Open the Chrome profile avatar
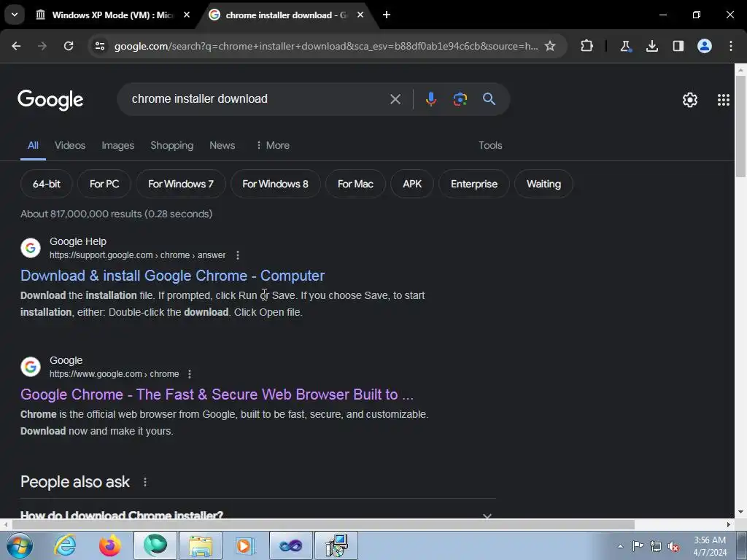 click(705, 46)
